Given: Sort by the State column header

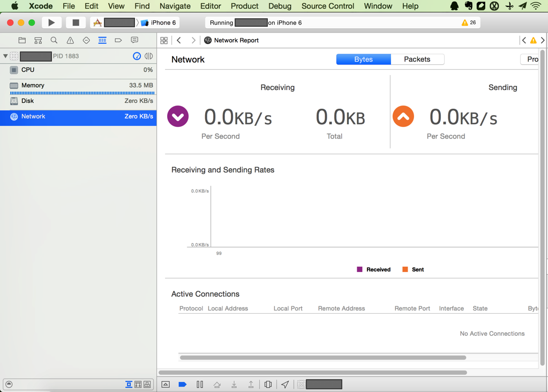Looking at the screenshot, I should (480, 308).
